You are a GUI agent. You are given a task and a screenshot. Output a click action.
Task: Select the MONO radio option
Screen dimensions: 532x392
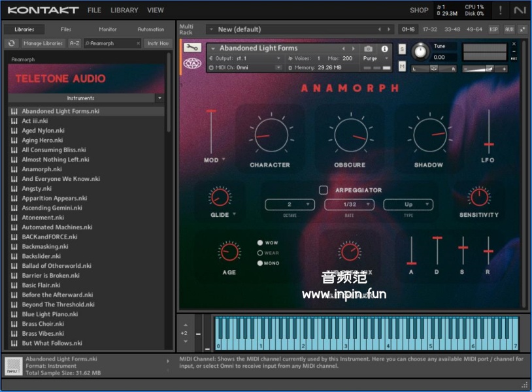260,263
